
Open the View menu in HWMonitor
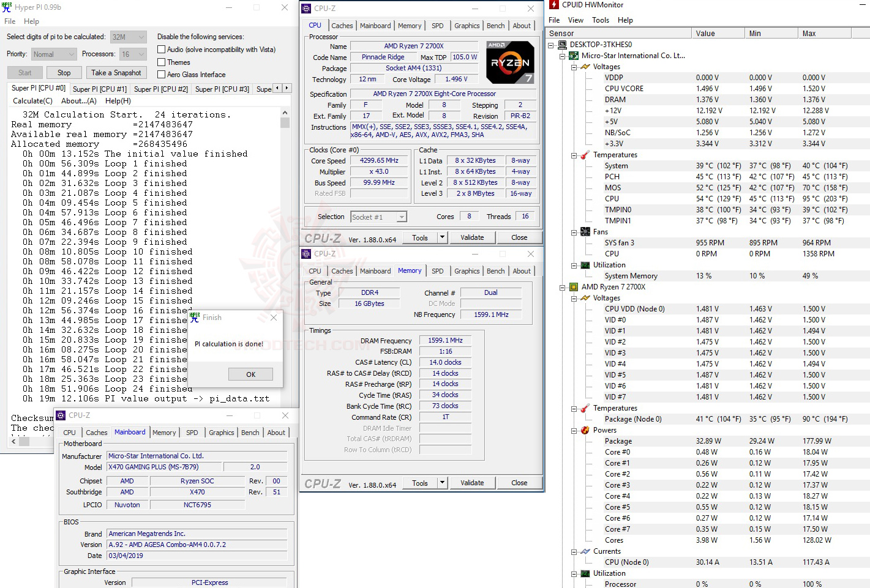point(576,20)
